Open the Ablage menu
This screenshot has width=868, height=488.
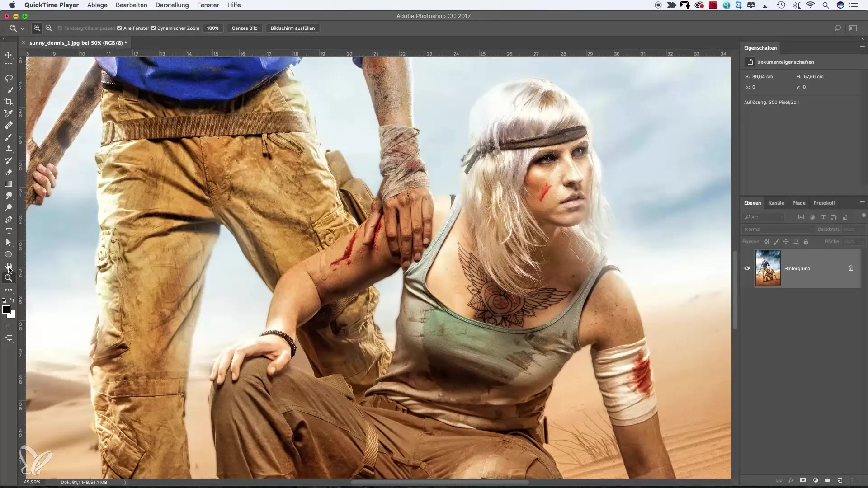[97, 5]
